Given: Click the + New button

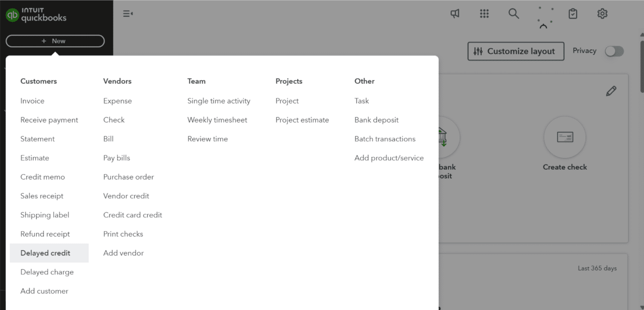Looking at the screenshot, I should (55, 41).
